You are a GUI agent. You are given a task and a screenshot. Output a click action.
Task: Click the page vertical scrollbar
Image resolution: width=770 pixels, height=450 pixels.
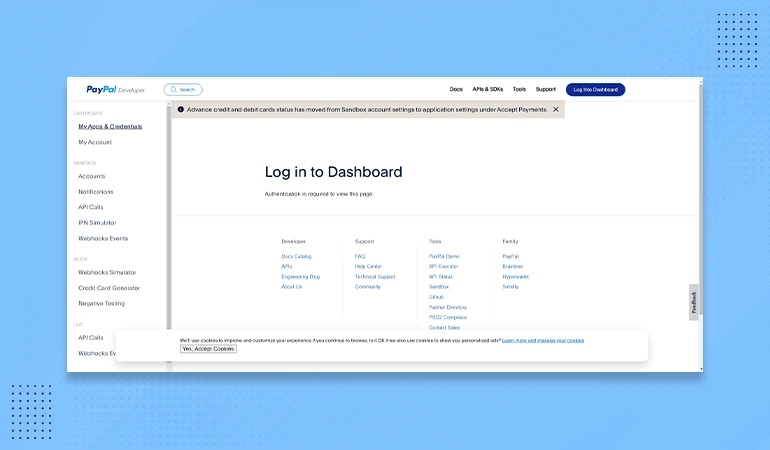pos(701,197)
